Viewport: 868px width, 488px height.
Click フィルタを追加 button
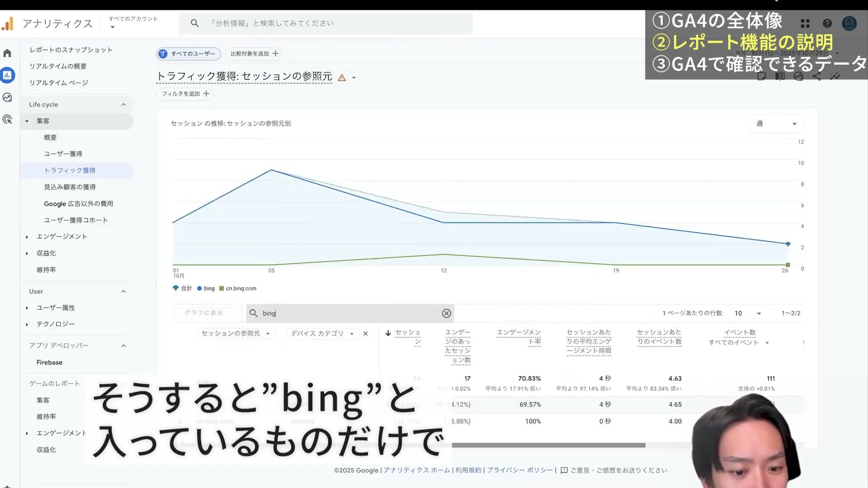[x=185, y=94]
